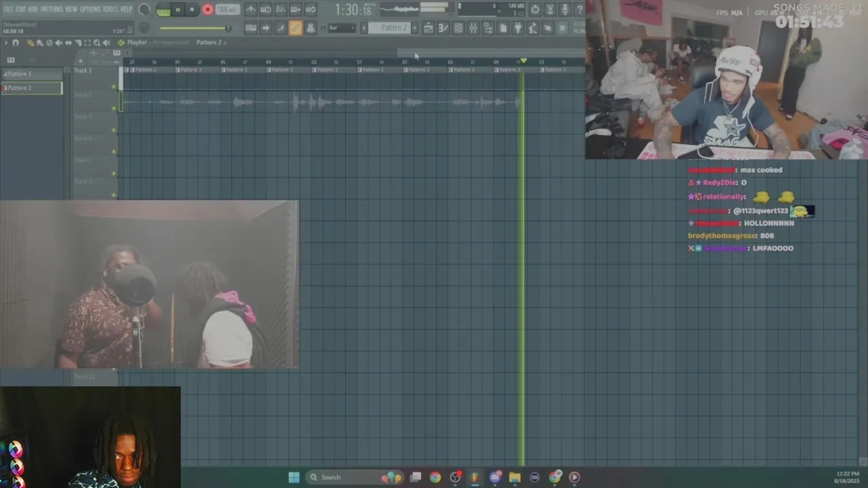Image resolution: width=868 pixels, height=488 pixels.
Task: Toggle wait for input to start
Action: (x=266, y=9)
